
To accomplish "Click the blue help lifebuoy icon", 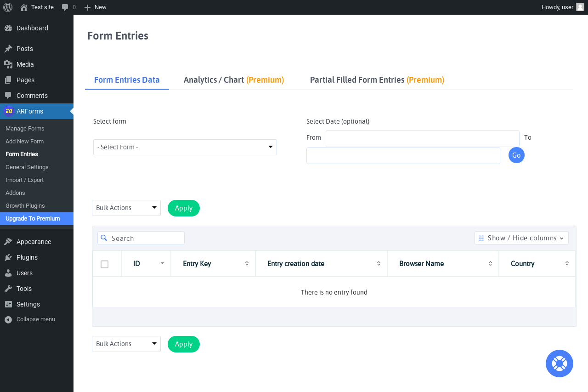I will pyautogui.click(x=560, y=364).
